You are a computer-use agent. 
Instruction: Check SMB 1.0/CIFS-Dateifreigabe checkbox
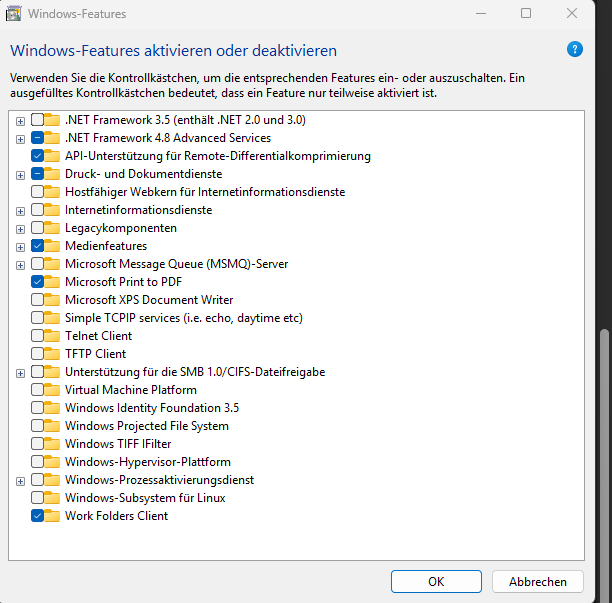37,372
